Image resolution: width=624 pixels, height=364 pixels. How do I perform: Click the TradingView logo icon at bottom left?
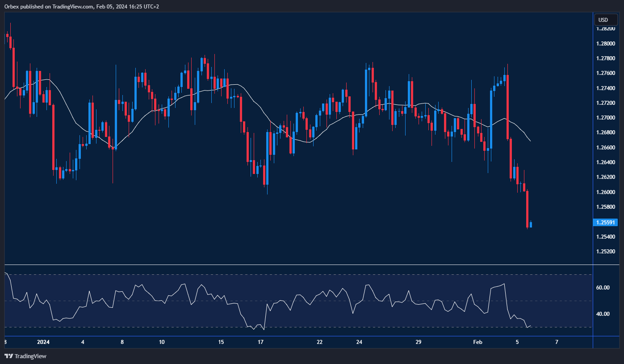coord(8,356)
